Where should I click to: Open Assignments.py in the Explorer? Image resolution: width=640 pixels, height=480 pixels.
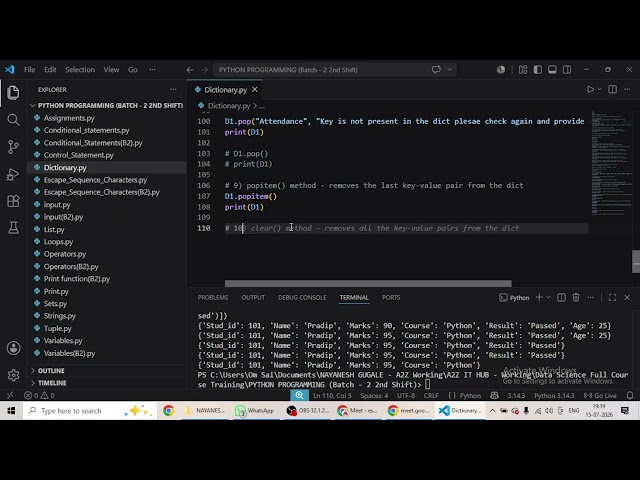click(x=69, y=118)
